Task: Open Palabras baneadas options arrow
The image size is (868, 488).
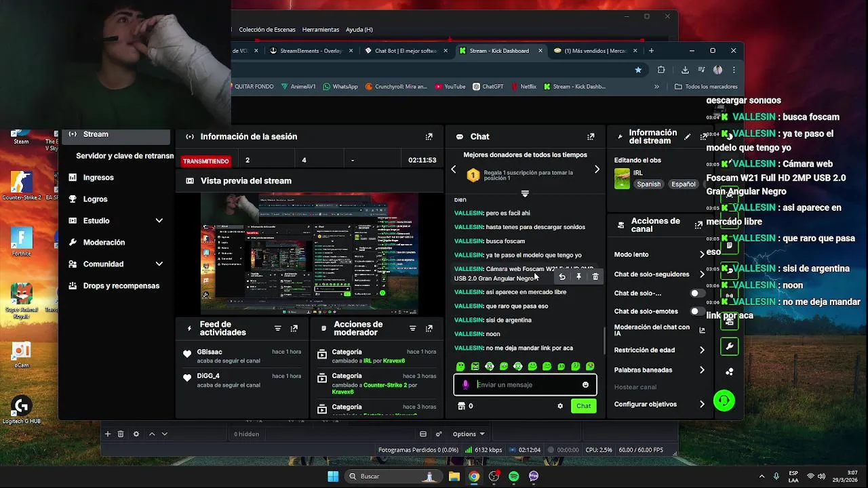Action: tap(702, 370)
